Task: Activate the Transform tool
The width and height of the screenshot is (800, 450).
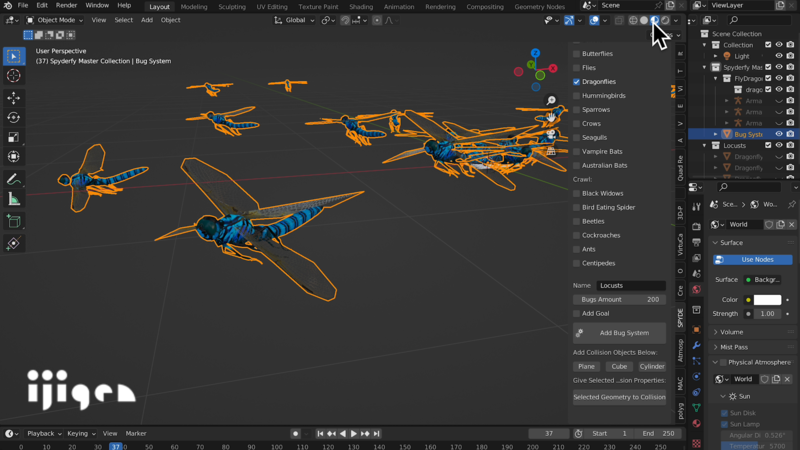Action: [x=14, y=157]
